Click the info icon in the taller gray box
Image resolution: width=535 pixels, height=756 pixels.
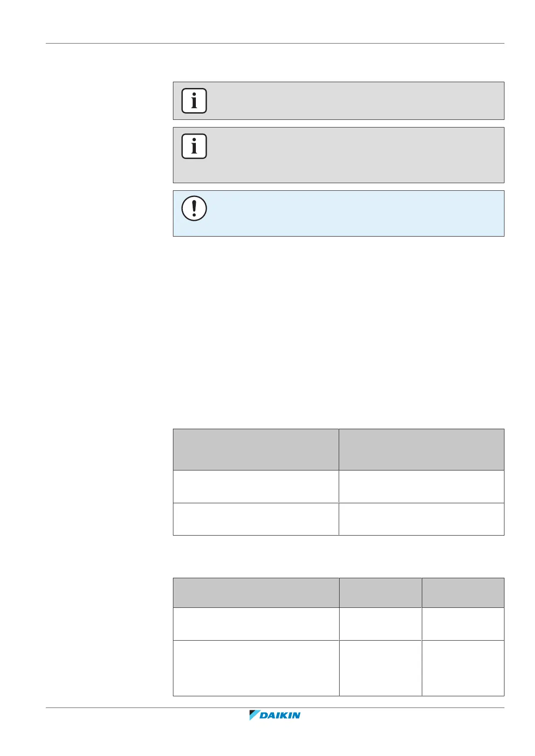click(x=194, y=146)
